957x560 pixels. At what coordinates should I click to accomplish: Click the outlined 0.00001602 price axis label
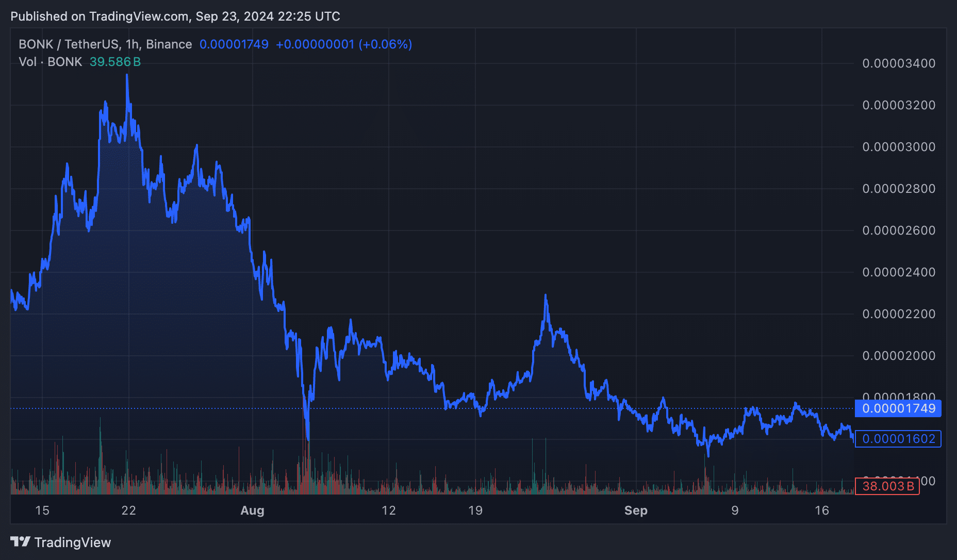[x=898, y=439]
